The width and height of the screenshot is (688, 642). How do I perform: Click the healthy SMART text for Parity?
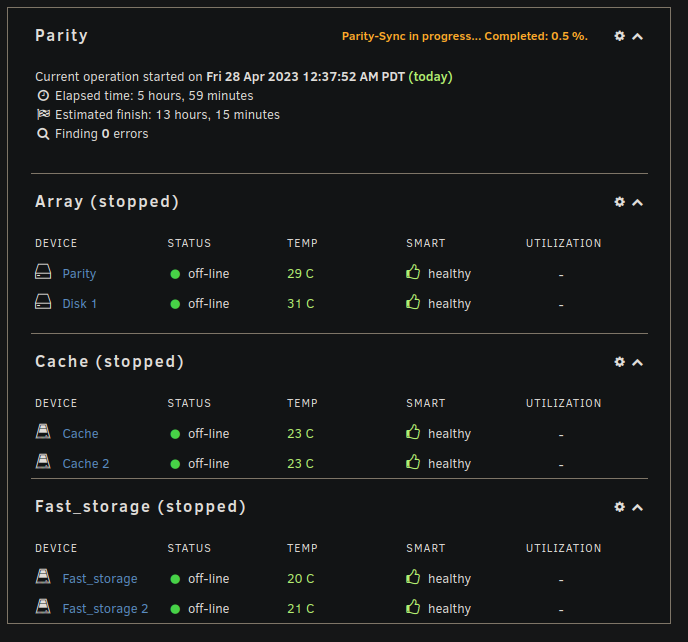click(449, 274)
